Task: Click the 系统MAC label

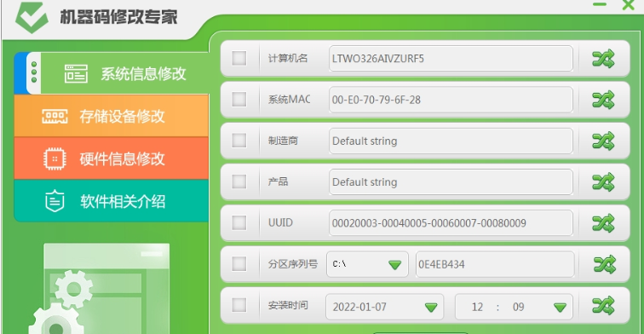Action: [289, 100]
